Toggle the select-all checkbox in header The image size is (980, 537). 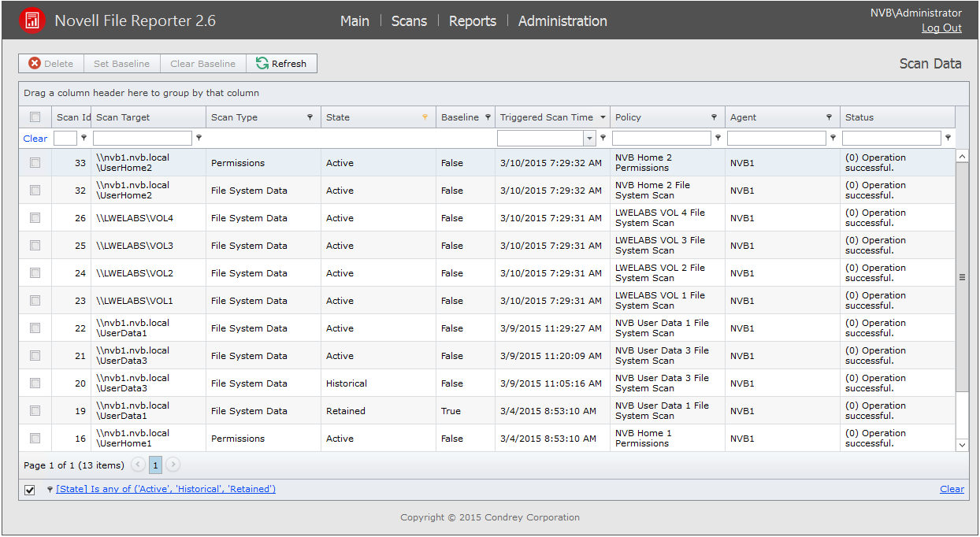[35, 117]
